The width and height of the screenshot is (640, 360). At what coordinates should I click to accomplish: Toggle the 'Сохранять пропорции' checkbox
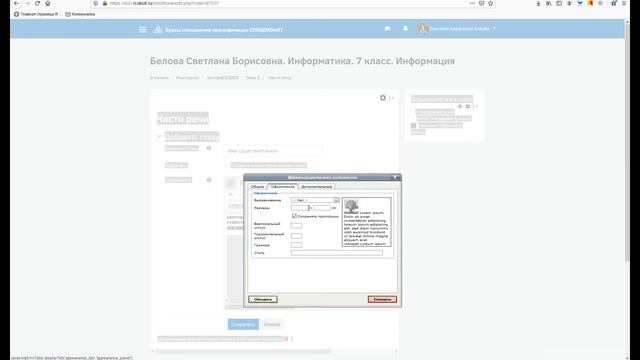pos(294,216)
